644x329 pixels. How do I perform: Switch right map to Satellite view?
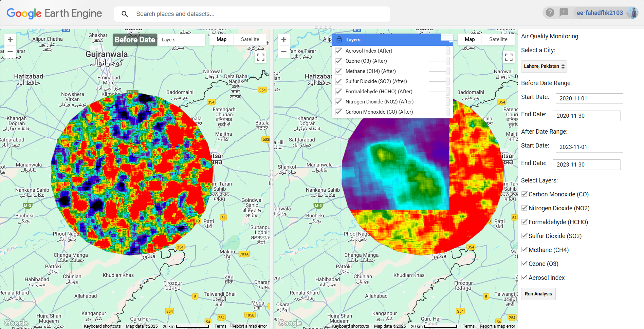point(498,39)
